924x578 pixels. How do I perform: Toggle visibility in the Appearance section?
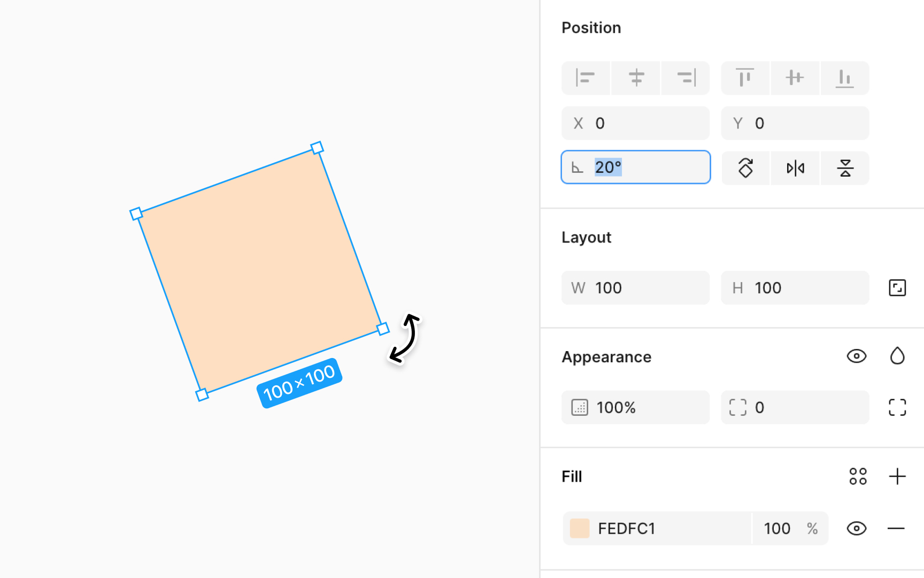(x=856, y=356)
